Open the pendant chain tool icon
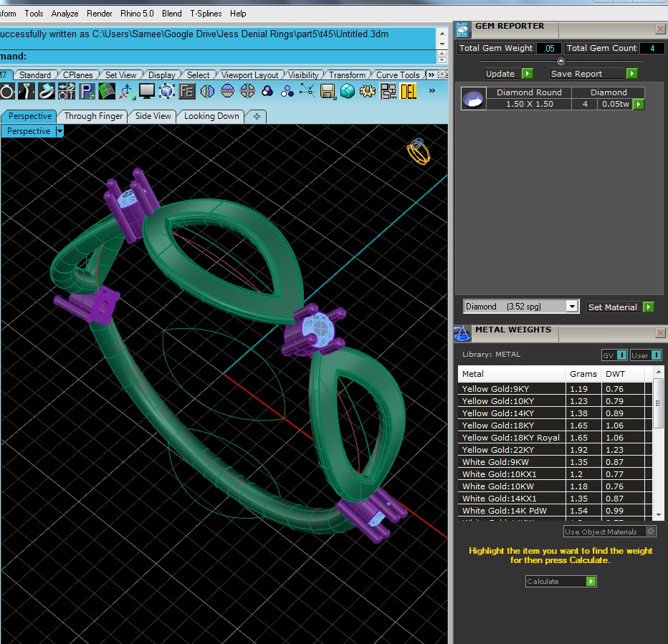 [27, 91]
